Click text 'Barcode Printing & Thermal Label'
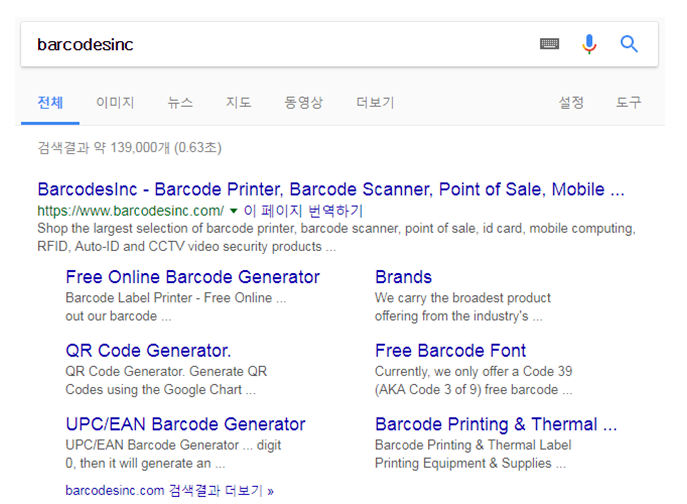 coord(473,445)
